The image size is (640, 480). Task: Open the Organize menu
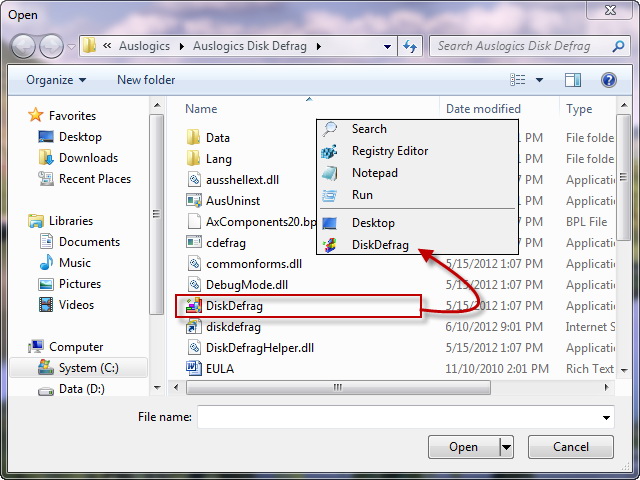pyautogui.click(x=56, y=80)
